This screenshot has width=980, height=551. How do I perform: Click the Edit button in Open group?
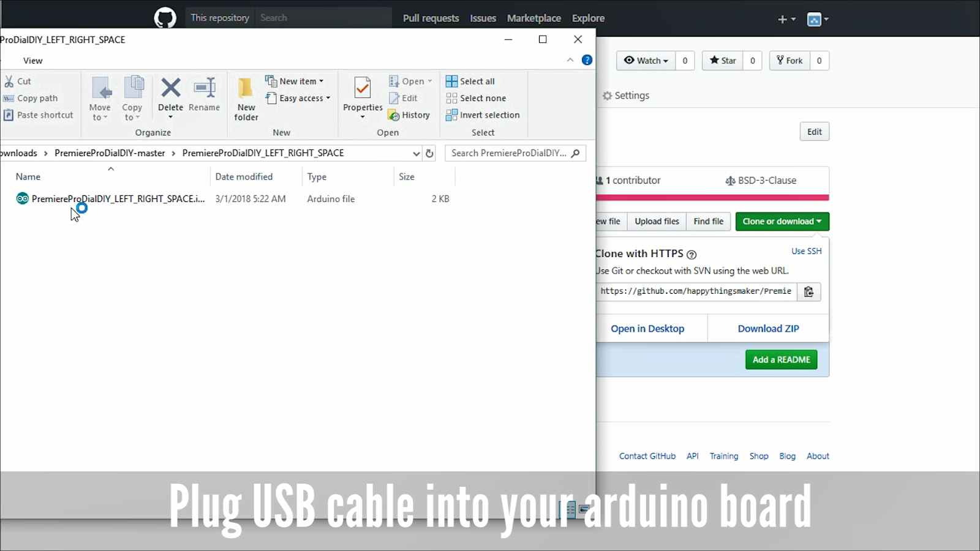pos(403,98)
